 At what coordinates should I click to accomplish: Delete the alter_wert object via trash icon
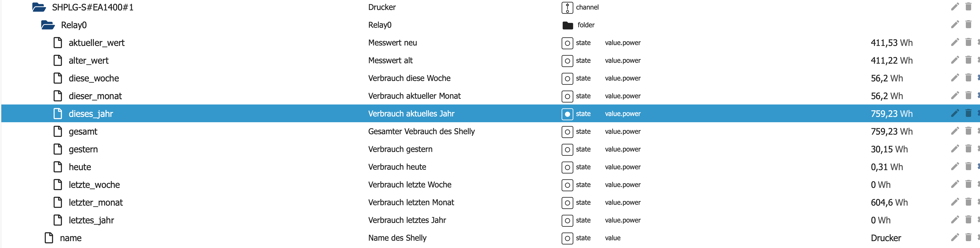click(968, 60)
